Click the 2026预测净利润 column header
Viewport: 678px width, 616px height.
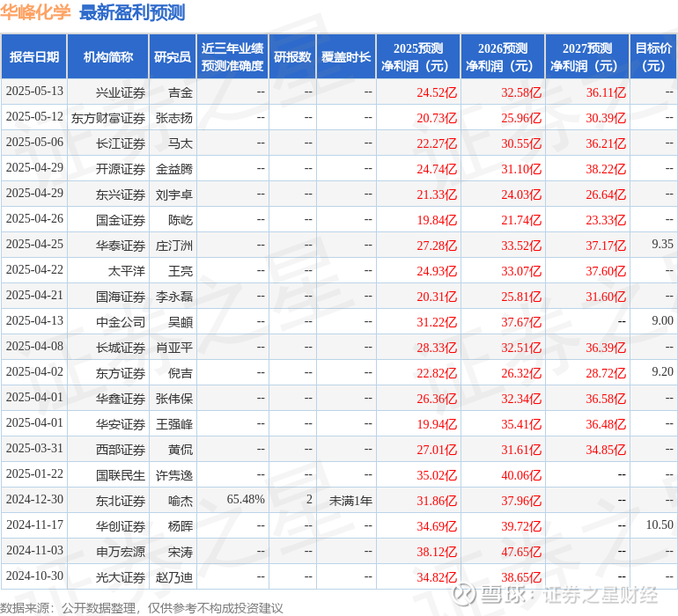pyautogui.click(x=503, y=56)
